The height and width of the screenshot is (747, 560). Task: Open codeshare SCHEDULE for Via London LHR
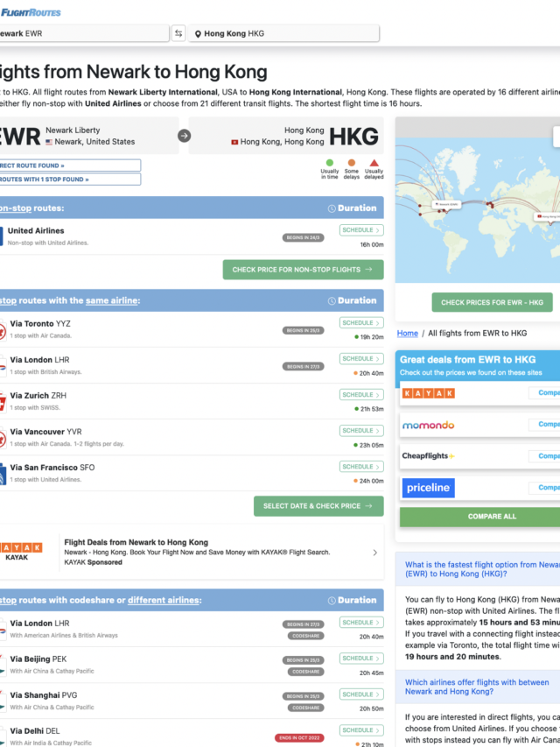[361, 623]
